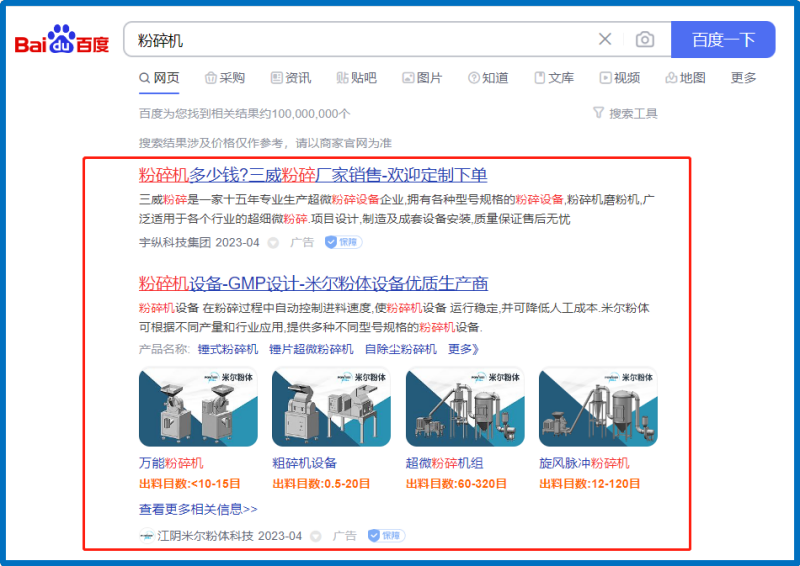The height and width of the screenshot is (566, 800).
Task: Open the 三威粉碎 ad result title link
Action: coord(313,175)
